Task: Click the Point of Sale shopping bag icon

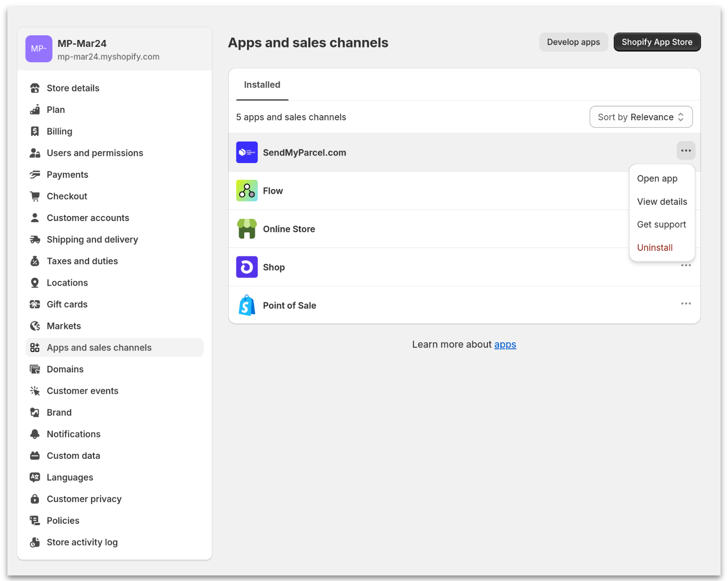Action: pos(247,305)
